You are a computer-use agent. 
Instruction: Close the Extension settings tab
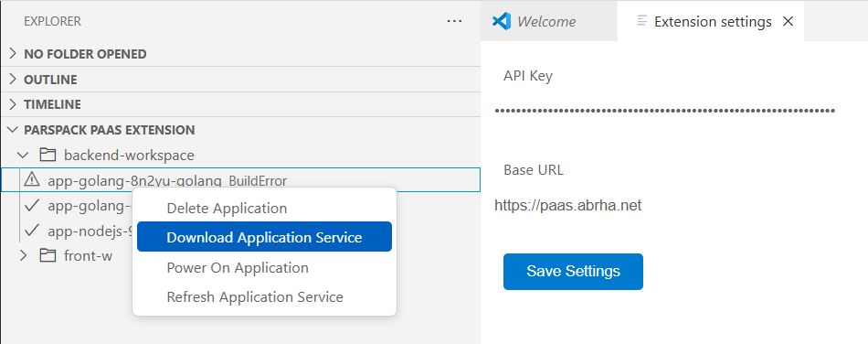pyautogui.click(x=788, y=21)
